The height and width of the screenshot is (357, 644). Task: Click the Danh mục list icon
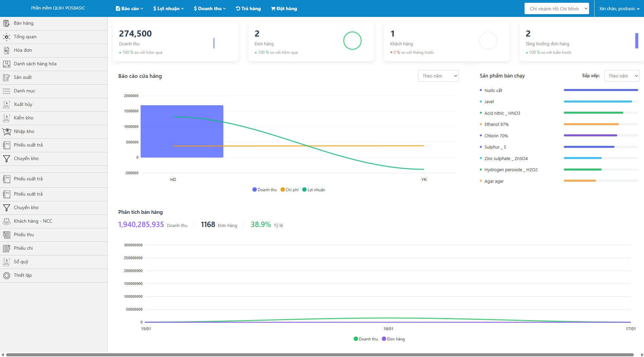point(6,91)
